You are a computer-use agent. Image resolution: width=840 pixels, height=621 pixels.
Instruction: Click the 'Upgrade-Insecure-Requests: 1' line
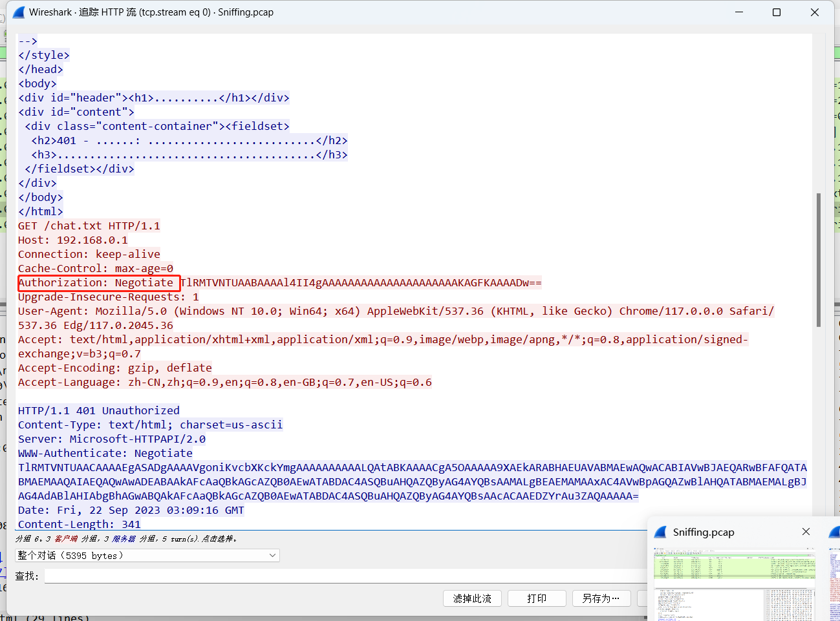click(x=109, y=297)
